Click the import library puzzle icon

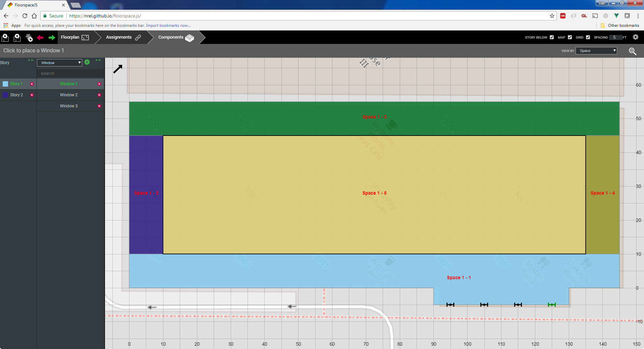(x=29, y=38)
